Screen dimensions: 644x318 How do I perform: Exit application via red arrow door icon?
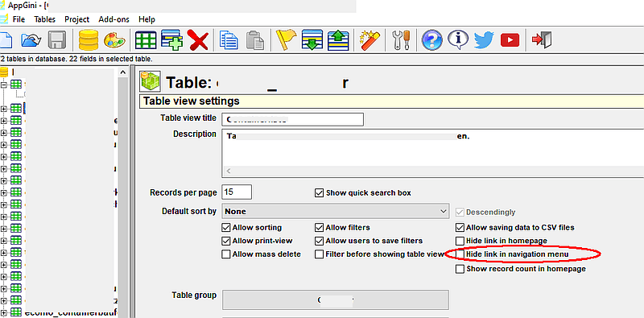(x=541, y=40)
